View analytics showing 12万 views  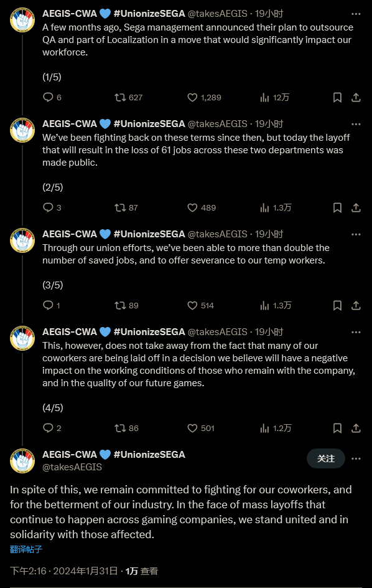click(x=274, y=98)
